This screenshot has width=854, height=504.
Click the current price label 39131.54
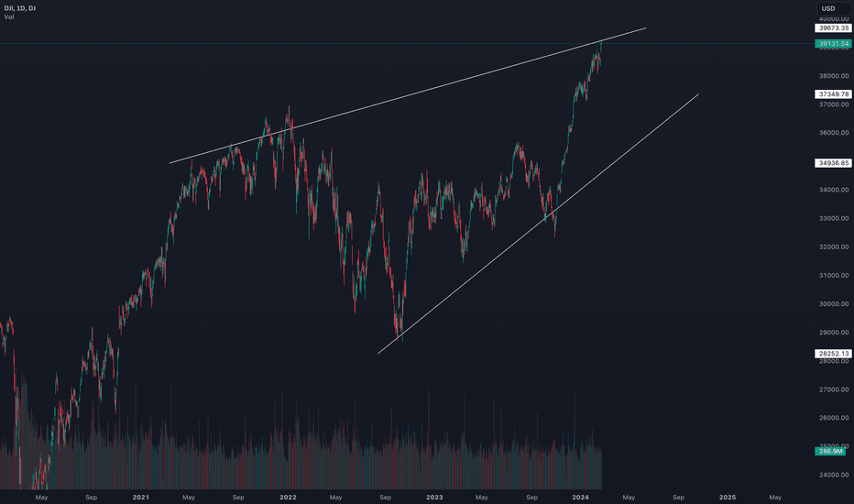point(834,44)
